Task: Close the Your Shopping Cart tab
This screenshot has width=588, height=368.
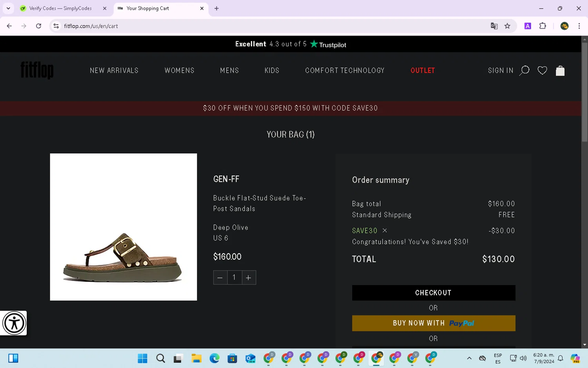Action: (202, 8)
